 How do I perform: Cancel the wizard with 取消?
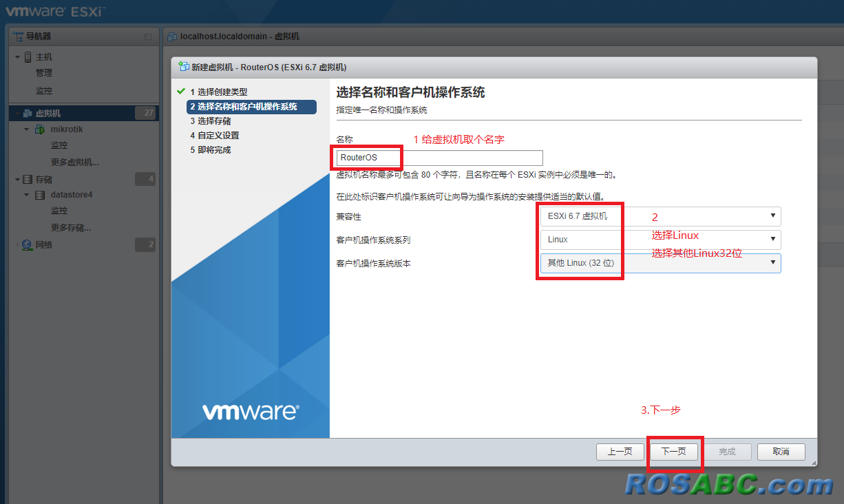tap(781, 452)
